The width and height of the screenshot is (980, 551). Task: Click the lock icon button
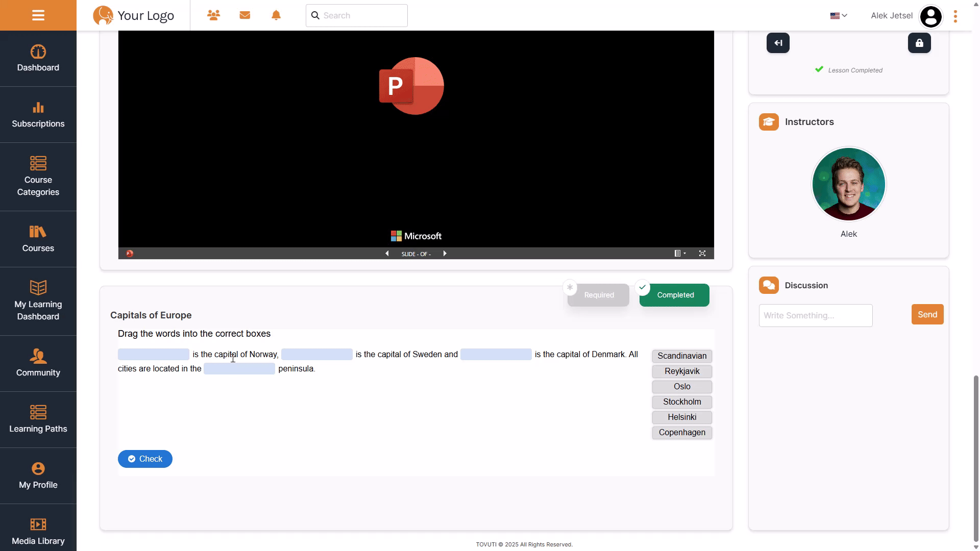click(919, 43)
